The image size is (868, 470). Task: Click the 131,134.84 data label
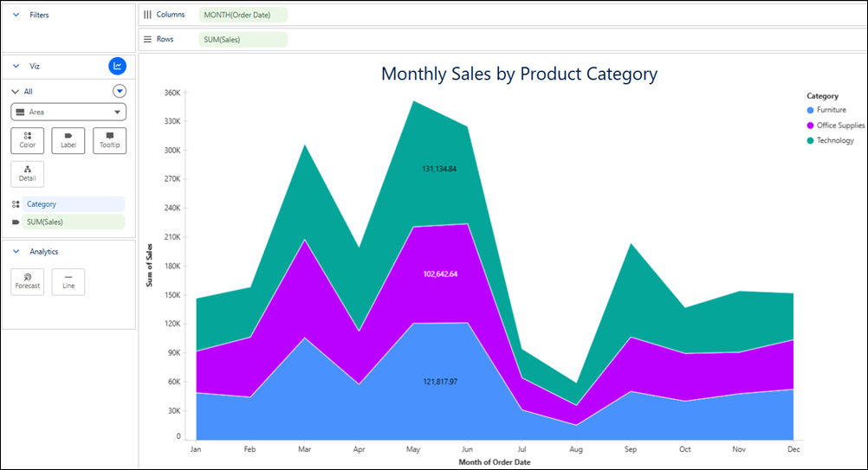[x=439, y=169]
